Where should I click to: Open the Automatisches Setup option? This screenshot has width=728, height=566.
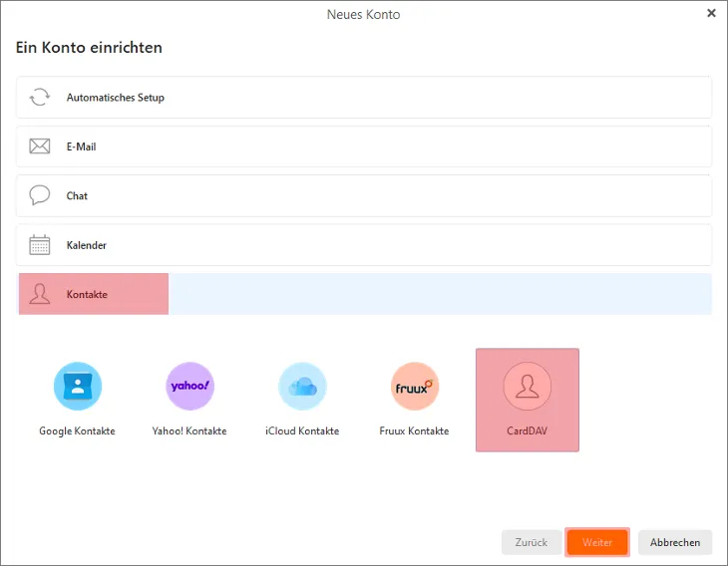point(364,98)
